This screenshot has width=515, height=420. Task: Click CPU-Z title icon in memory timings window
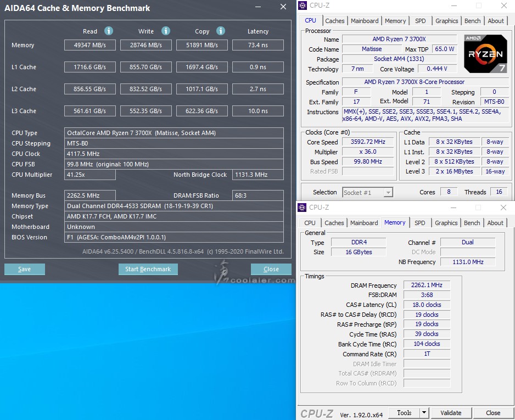tap(303, 208)
